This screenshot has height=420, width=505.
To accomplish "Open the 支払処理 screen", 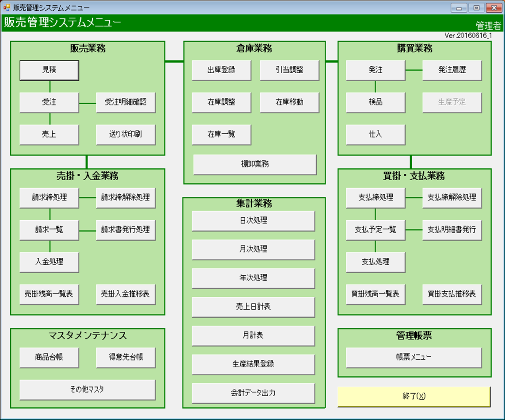I will click(376, 262).
